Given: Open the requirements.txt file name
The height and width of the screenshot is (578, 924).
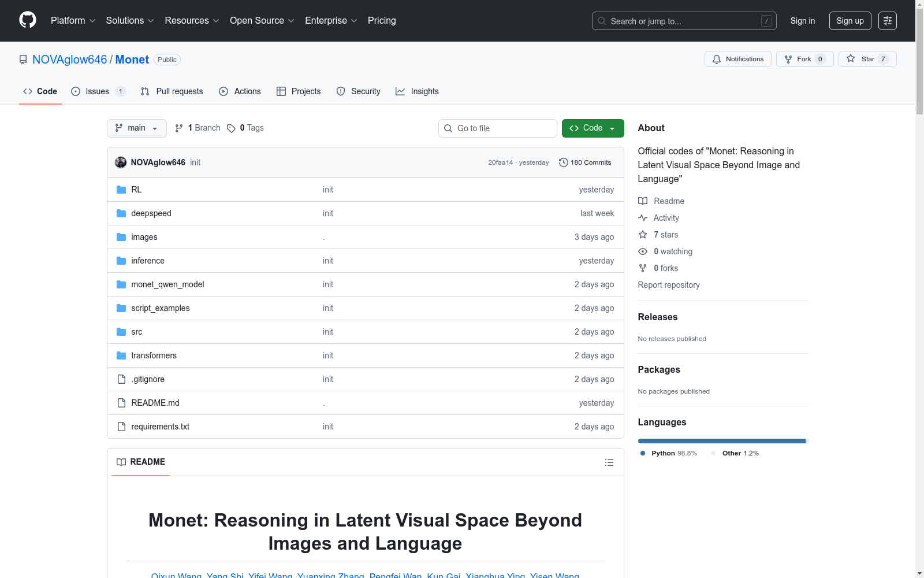Looking at the screenshot, I should coord(161,427).
